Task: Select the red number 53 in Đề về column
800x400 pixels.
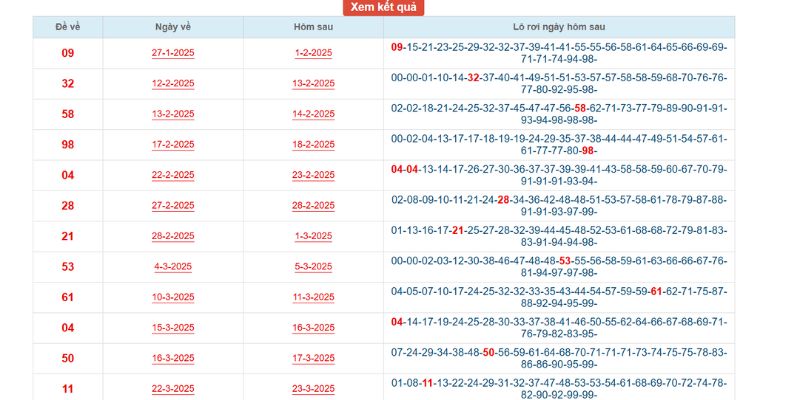Action: pyautogui.click(x=68, y=267)
